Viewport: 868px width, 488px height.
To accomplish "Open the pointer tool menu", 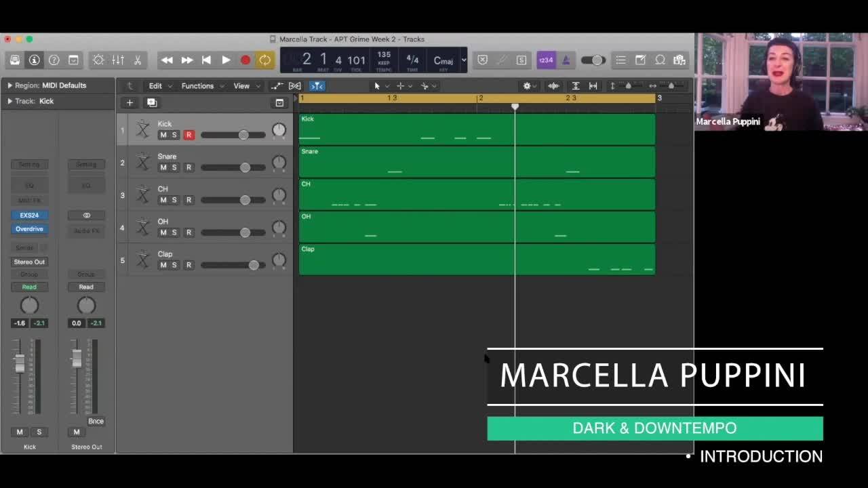I will pyautogui.click(x=380, y=86).
